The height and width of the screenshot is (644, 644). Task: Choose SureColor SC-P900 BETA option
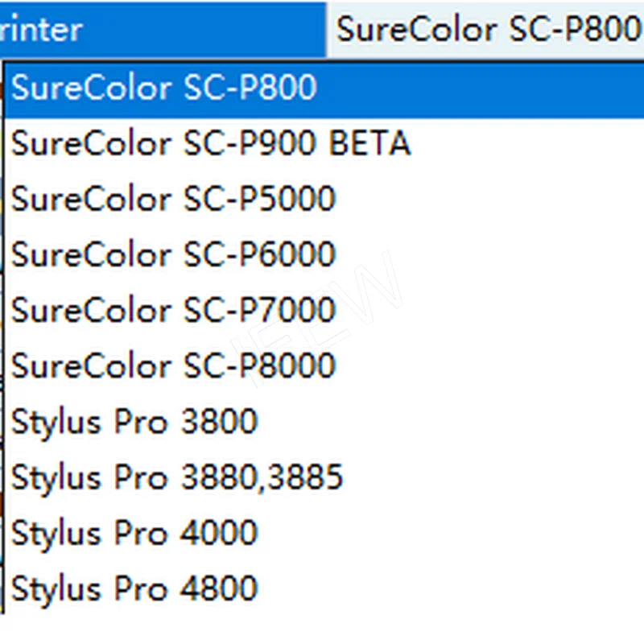pyautogui.click(x=211, y=144)
